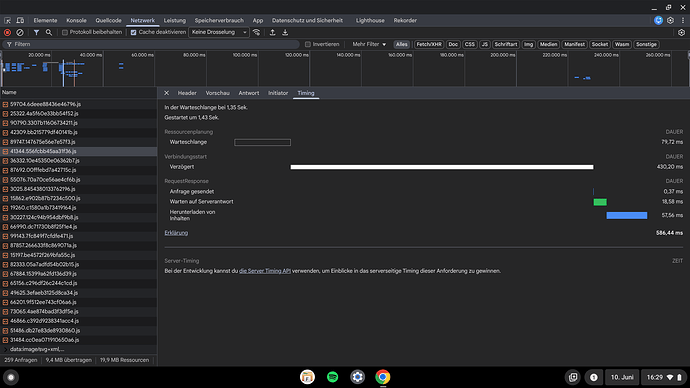Switch to Elemente panel tab
This screenshot has width=690, height=388.
coord(45,20)
